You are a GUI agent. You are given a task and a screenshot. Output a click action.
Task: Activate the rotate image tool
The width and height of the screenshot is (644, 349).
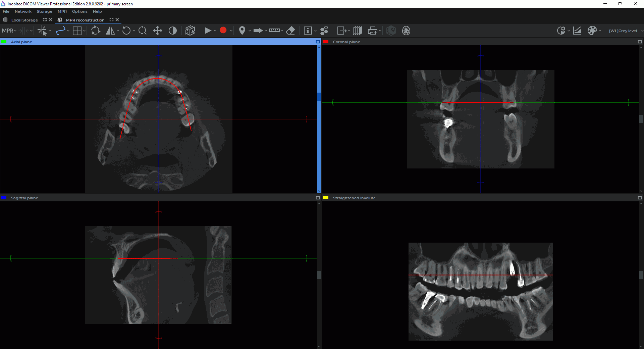tap(96, 31)
